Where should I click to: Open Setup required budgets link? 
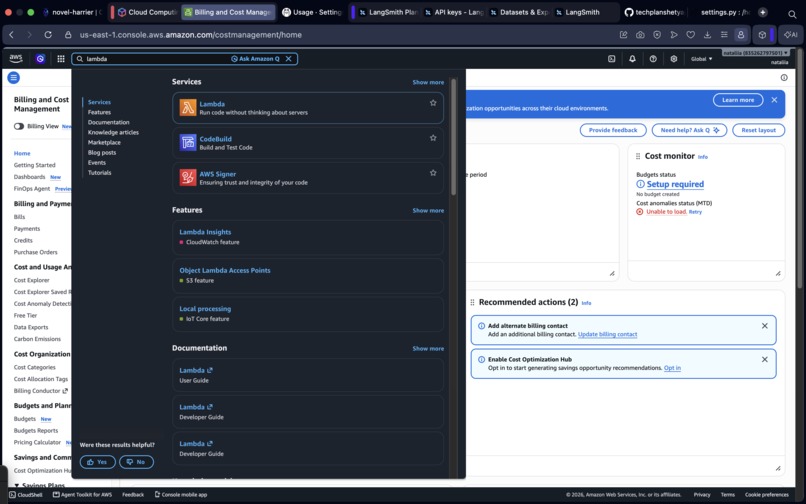pyautogui.click(x=675, y=184)
